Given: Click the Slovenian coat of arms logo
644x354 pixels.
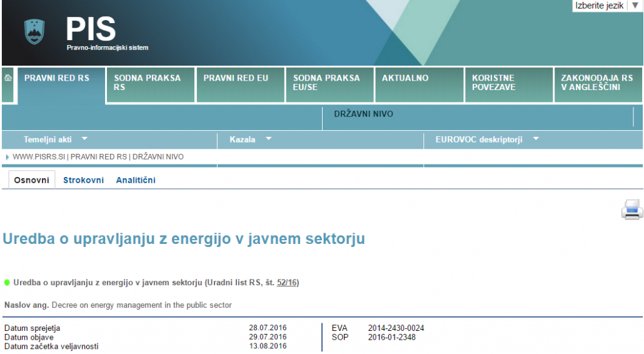Looking at the screenshot, I should coord(34,32).
